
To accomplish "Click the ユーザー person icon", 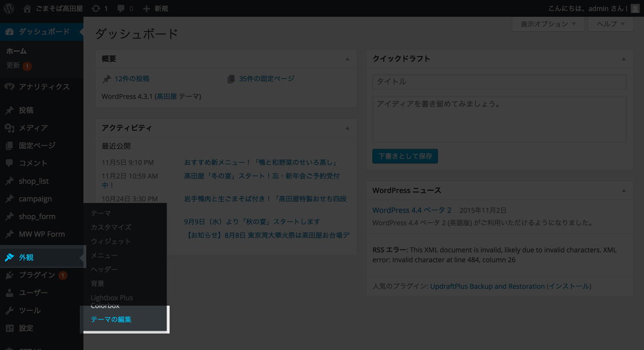I will 10,293.
